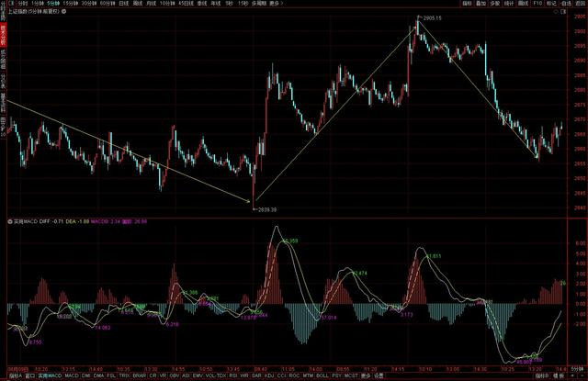Select the BOLL indicator tab

coord(322,375)
